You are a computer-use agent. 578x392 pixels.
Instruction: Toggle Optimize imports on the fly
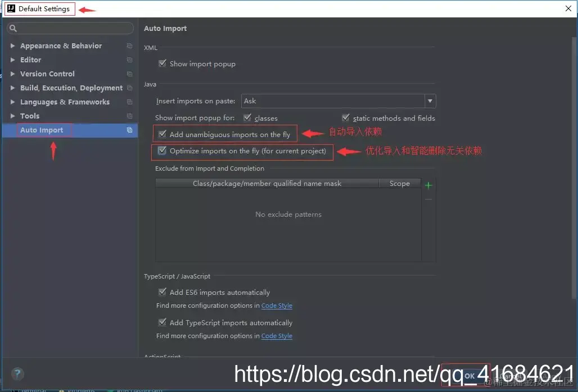pos(162,150)
